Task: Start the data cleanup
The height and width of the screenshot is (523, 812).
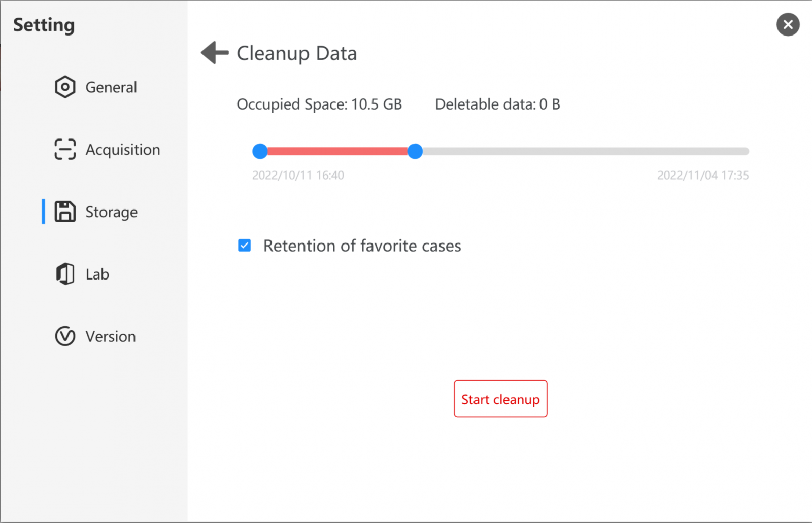Action: point(500,399)
